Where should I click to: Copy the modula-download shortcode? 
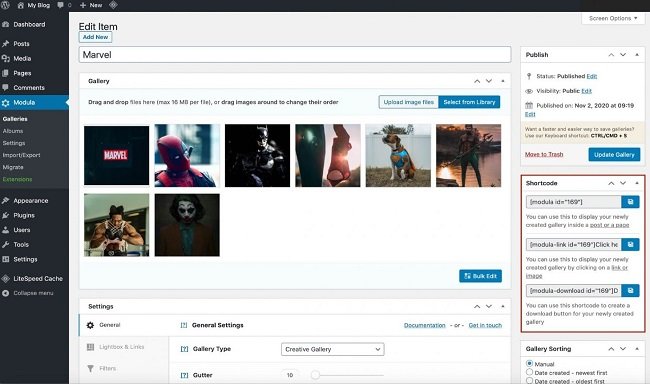click(x=630, y=290)
